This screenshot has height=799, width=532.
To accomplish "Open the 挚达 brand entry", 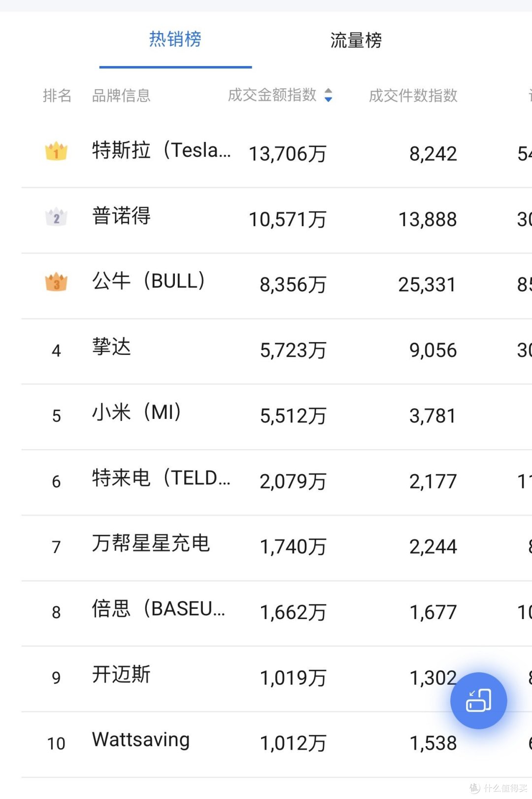I will (x=111, y=347).
